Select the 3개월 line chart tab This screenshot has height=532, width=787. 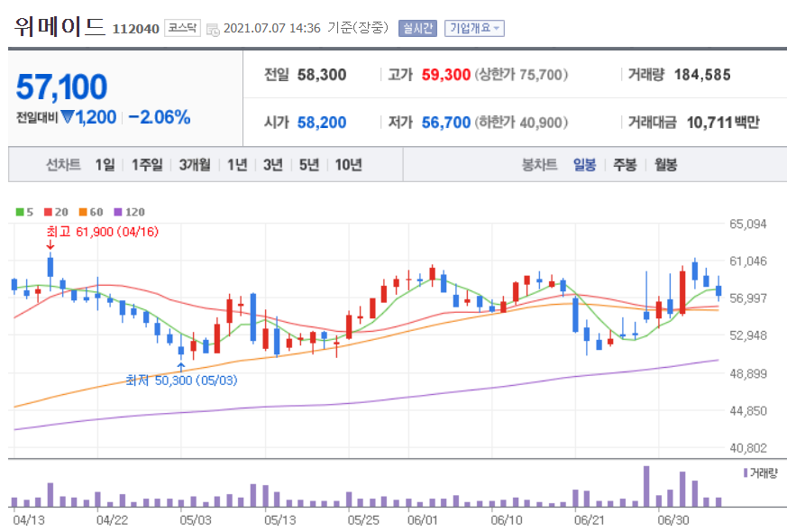tap(195, 164)
